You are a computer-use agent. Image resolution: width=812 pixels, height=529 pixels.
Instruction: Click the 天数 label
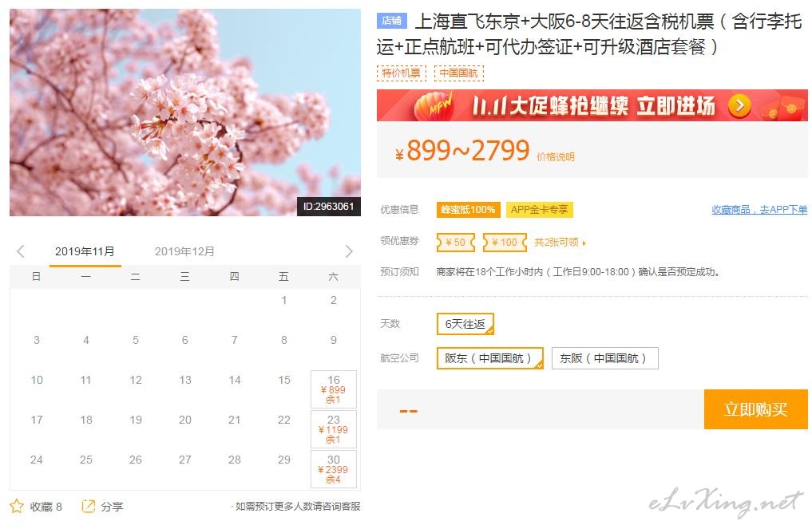(x=390, y=323)
